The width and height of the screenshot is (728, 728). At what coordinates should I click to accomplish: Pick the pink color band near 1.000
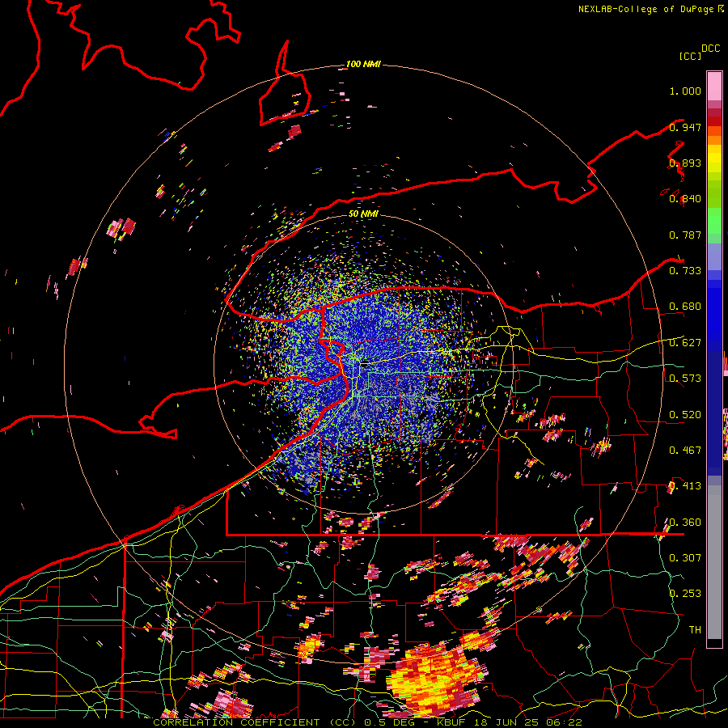pos(714,86)
